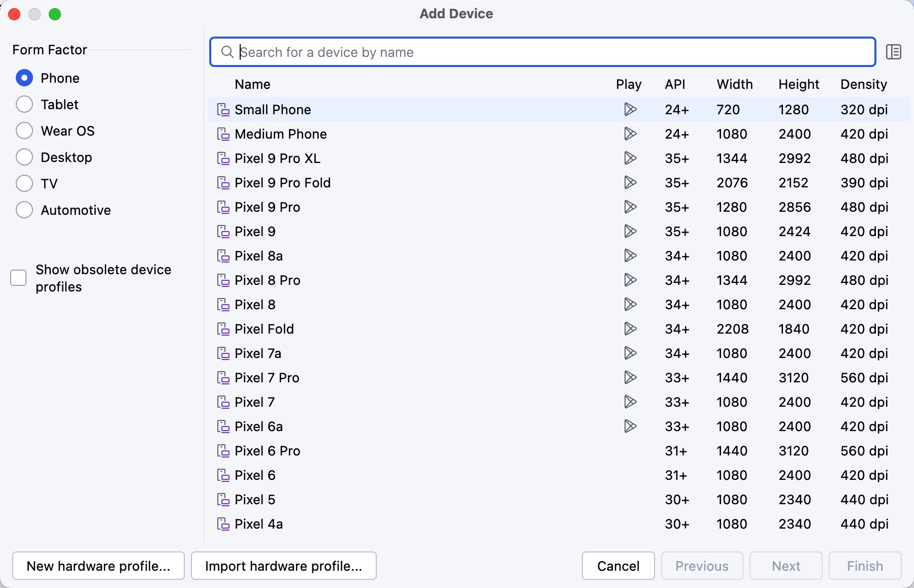Select the Pixel 9 Pro row name
Image resolution: width=914 pixels, height=588 pixels.
pyautogui.click(x=268, y=207)
